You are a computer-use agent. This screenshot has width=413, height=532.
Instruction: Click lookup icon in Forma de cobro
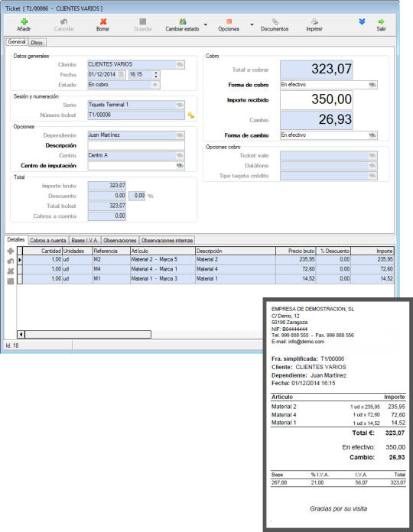coord(372,85)
